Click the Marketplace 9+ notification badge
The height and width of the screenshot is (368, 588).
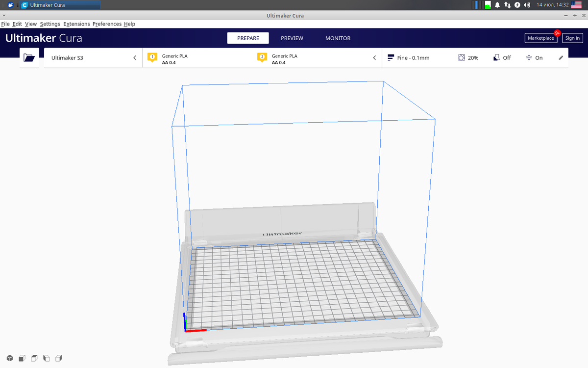click(557, 33)
